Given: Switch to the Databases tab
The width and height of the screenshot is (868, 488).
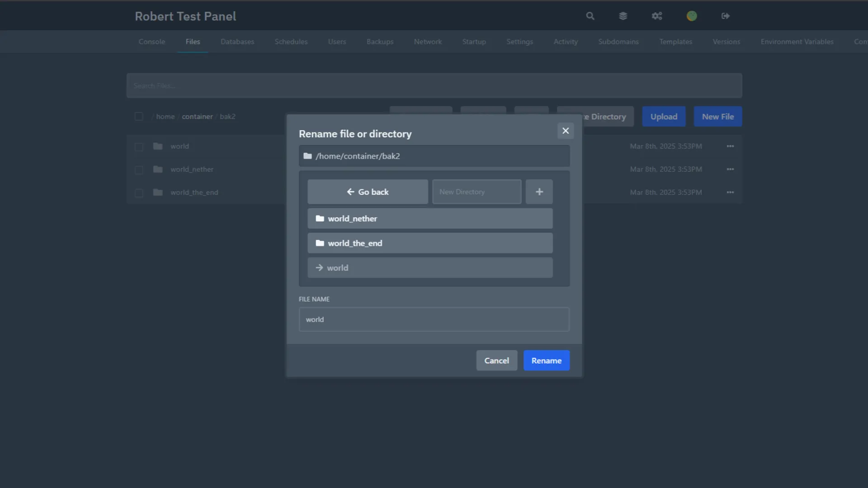Looking at the screenshot, I should pos(237,42).
